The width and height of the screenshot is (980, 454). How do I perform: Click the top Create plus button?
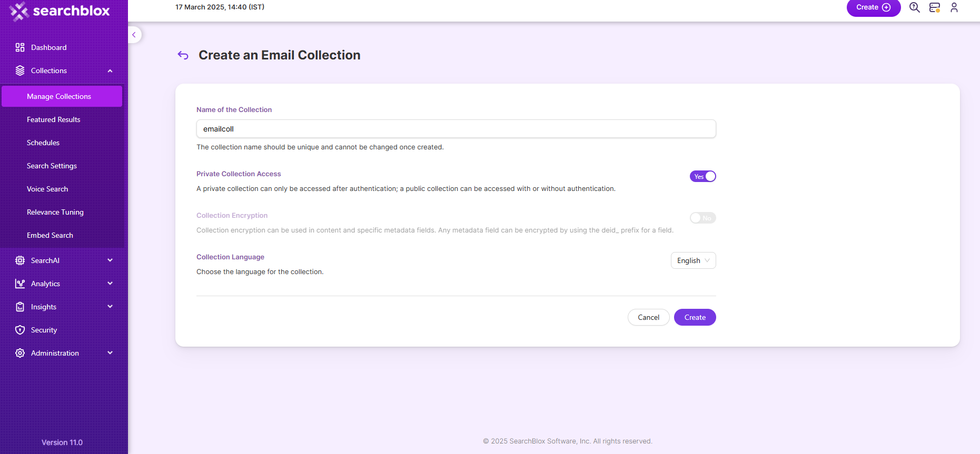click(874, 7)
